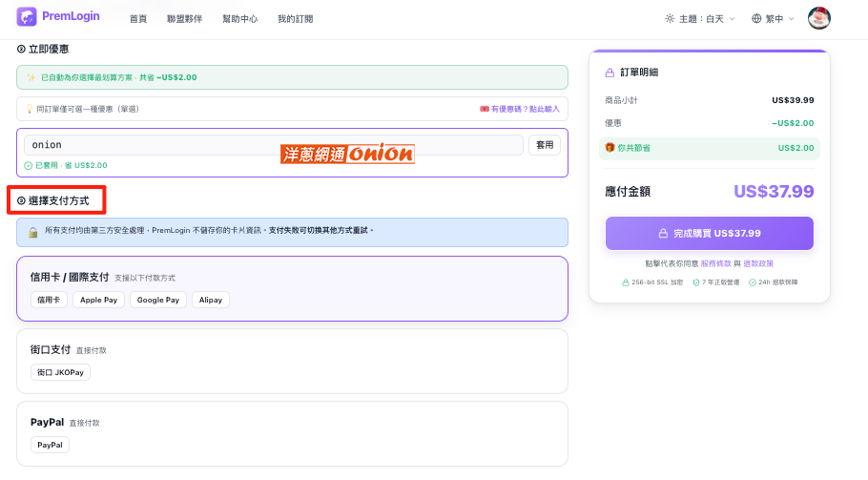Open 聯盟夥伴 navigation item
868x480 pixels.
tap(184, 19)
